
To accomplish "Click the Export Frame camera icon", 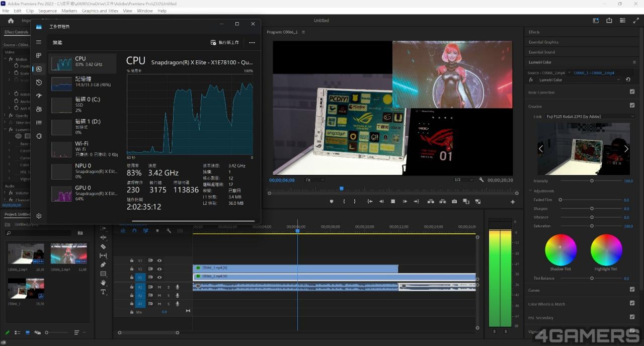I will [454, 202].
